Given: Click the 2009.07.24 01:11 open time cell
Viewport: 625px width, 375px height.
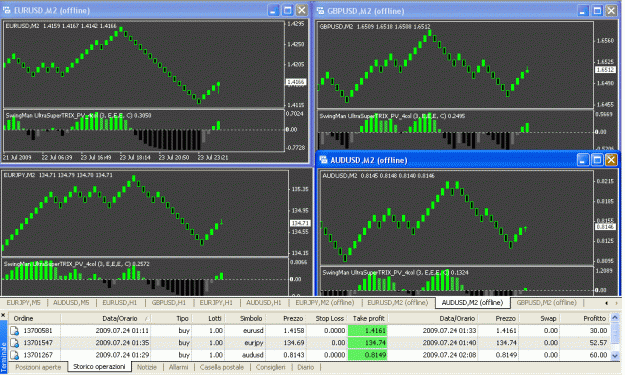Looking at the screenshot, I should point(122,331).
